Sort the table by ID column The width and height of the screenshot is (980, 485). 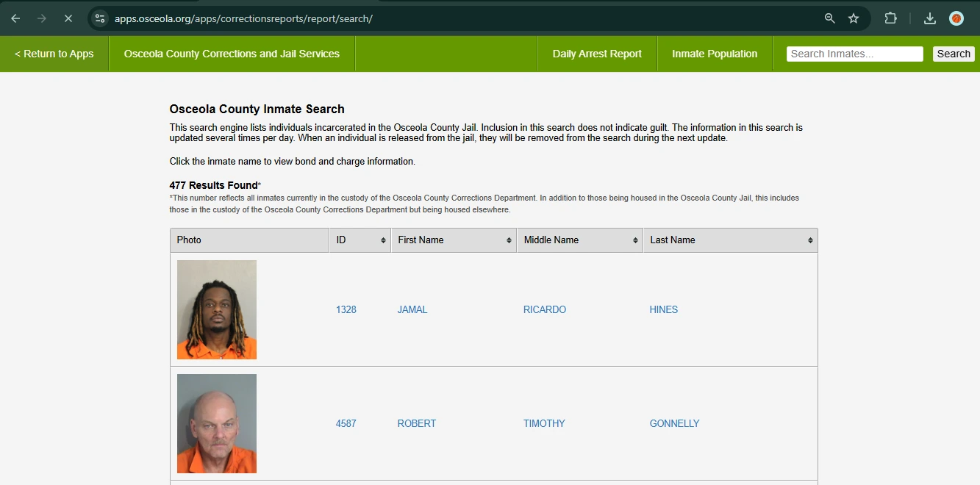(x=360, y=240)
